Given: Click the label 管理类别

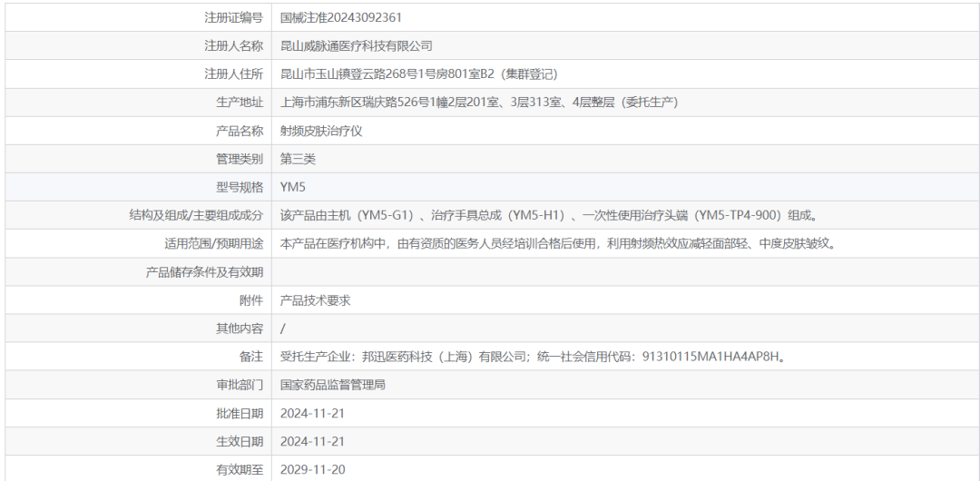Looking at the screenshot, I should click(x=240, y=159).
